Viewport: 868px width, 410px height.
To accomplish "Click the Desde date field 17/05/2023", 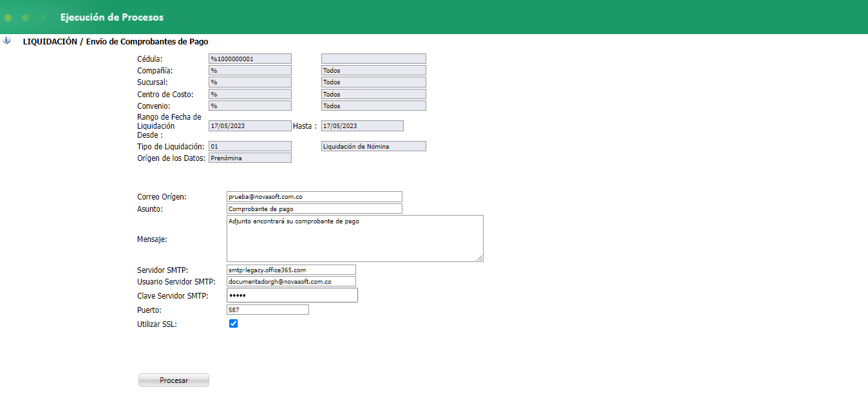I will coord(250,126).
